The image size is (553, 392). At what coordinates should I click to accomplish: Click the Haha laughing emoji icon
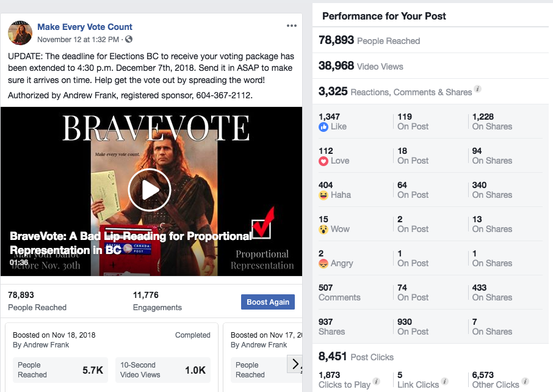tap(323, 195)
